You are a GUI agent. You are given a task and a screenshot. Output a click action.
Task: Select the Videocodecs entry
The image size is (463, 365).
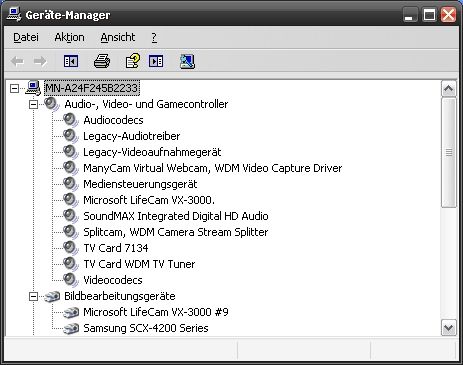tap(113, 280)
